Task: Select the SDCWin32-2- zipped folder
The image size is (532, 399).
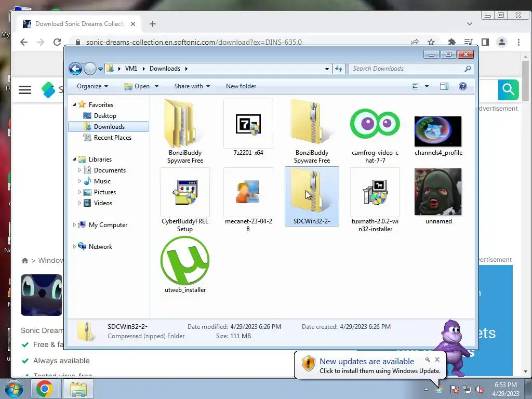Action: pos(312,196)
